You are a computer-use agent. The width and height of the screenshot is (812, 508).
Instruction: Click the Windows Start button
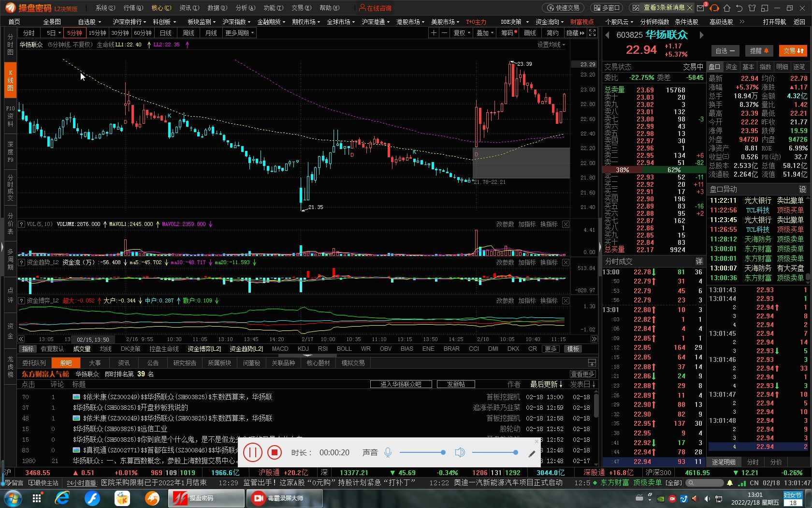coord(12,498)
